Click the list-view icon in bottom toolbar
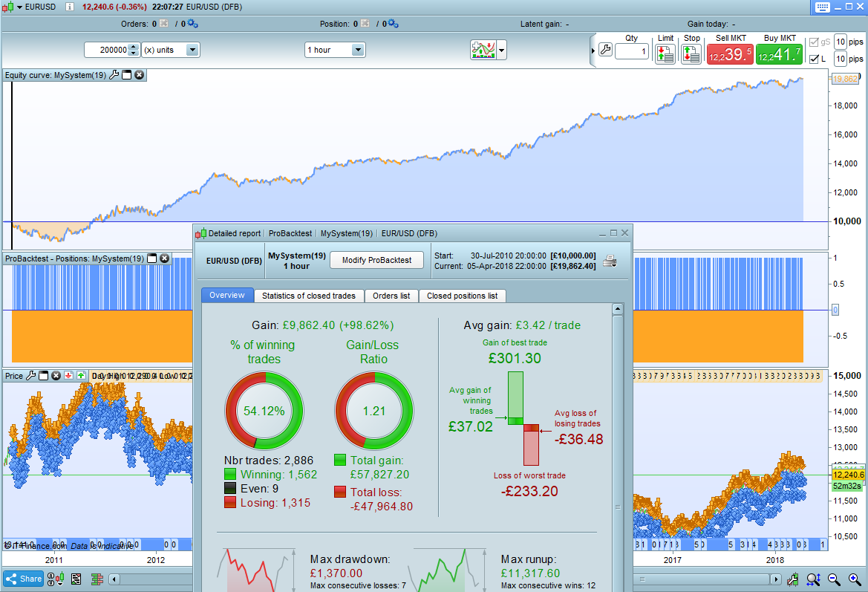 76,579
